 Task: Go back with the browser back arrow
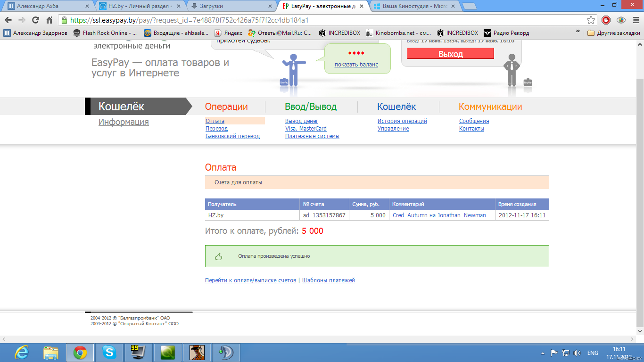8,20
